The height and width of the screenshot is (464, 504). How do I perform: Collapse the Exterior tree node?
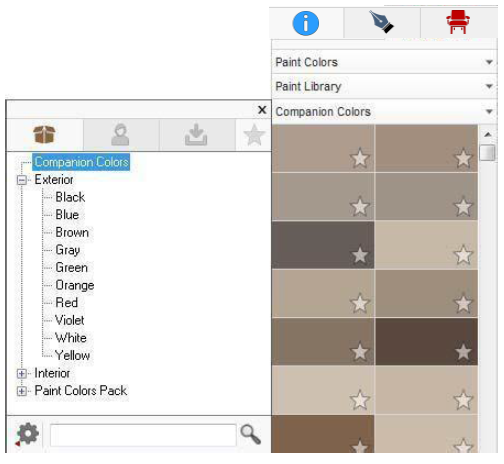(x=22, y=180)
